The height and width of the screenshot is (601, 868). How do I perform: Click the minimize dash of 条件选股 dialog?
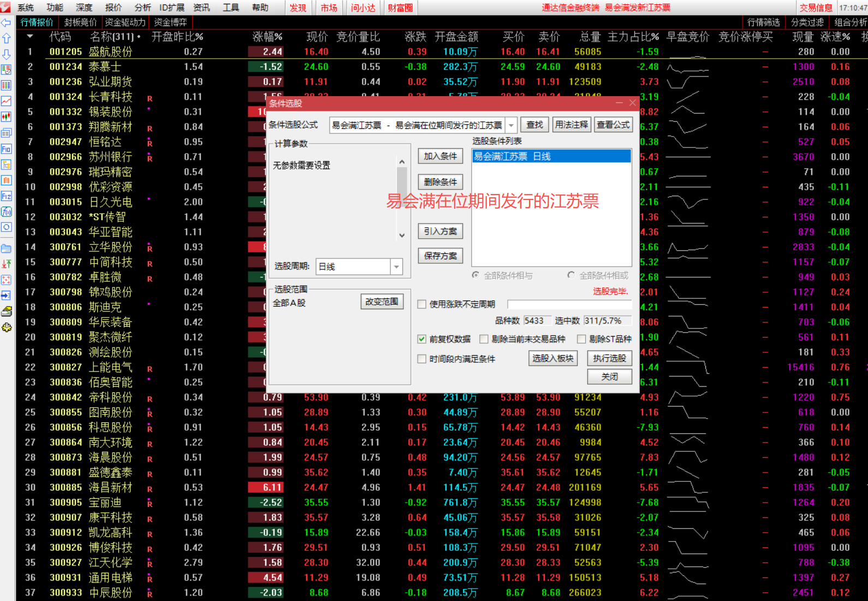coord(619,103)
